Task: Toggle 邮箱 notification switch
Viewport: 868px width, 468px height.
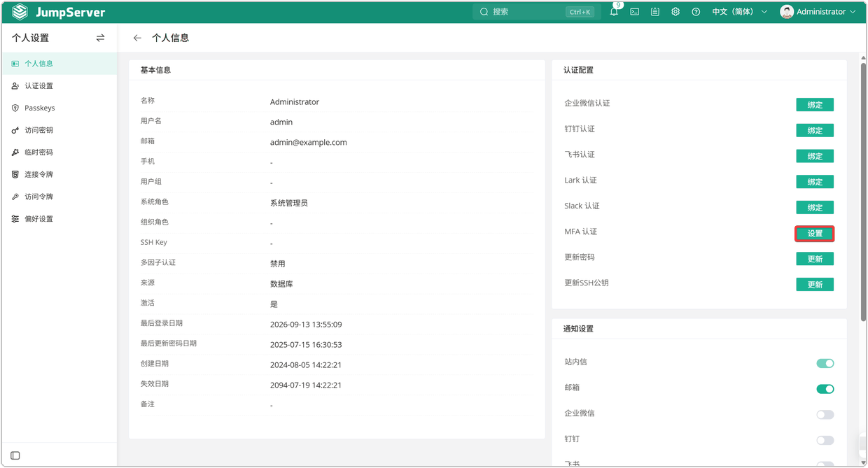Action: pos(825,389)
